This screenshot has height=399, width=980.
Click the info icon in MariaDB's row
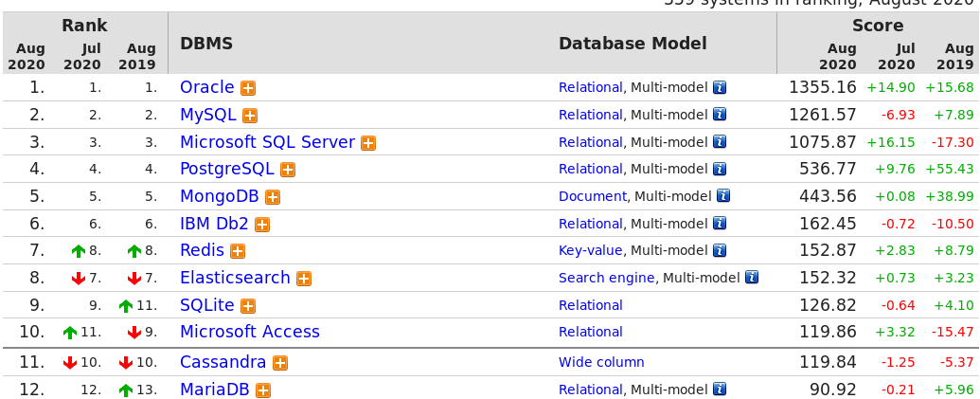720,390
